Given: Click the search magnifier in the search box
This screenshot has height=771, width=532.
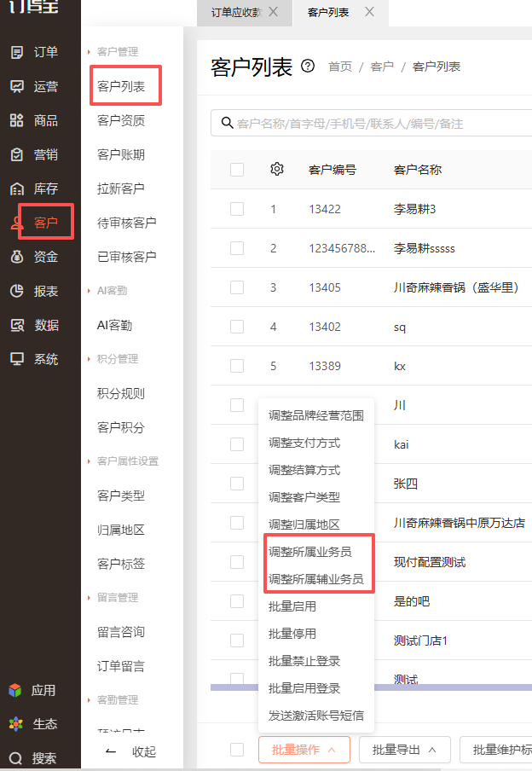Looking at the screenshot, I should coord(227,123).
